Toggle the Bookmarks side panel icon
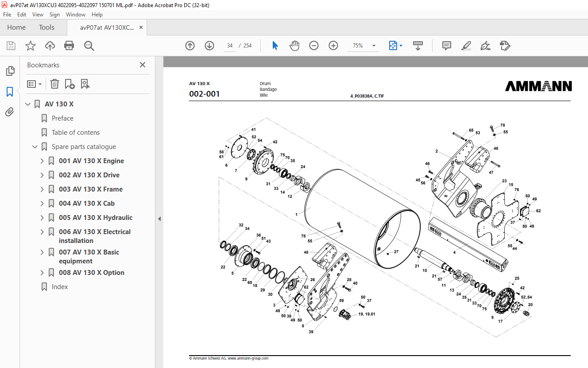Image resolution: width=588 pixels, height=368 pixels. (10, 92)
